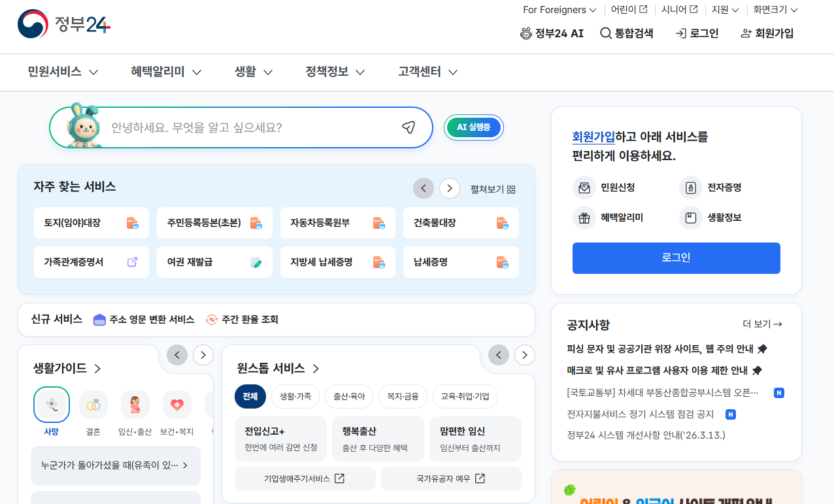The image size is (834, 504).
Task: Click the next arrow in 자주 찾는 서비스
Action: click(449, 188)
